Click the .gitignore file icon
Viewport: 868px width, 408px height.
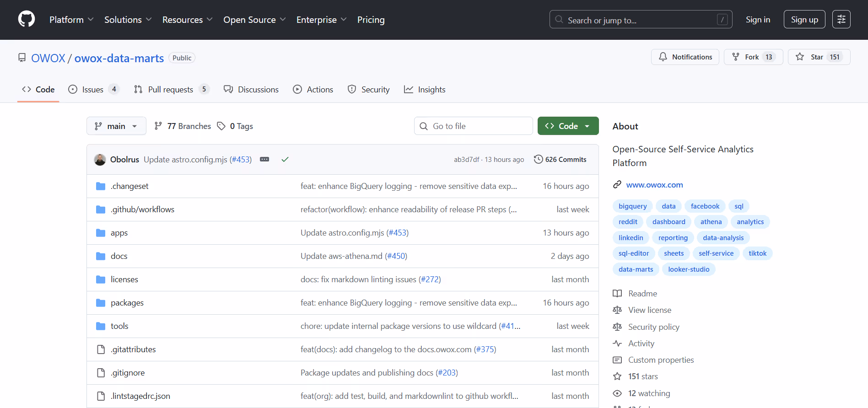(101, 373)
